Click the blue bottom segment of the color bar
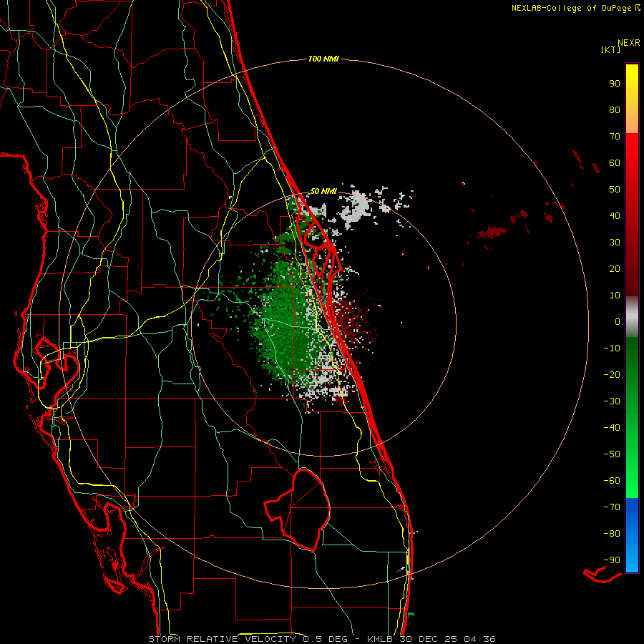644x644 pixels. pos(632,535)
